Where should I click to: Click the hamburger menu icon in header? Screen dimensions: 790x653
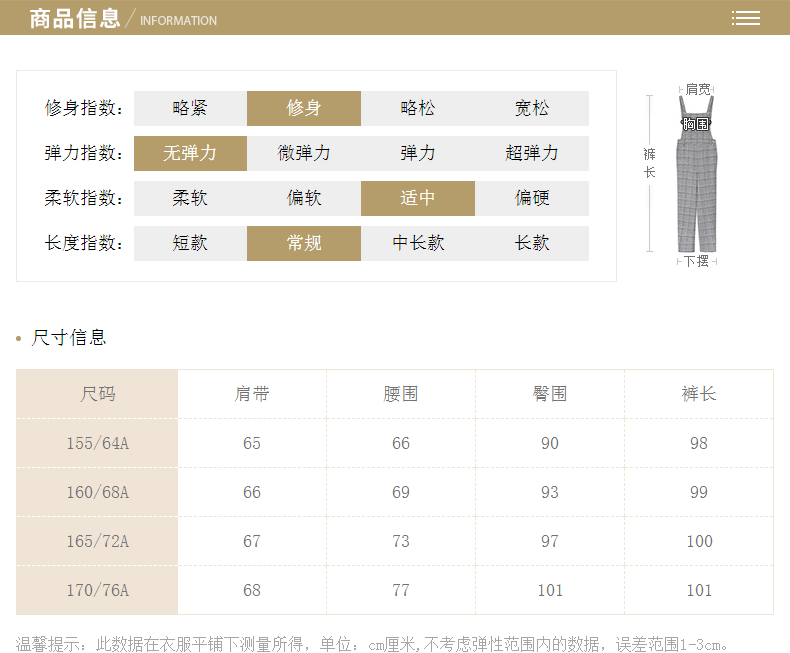(x=745, y=18)
